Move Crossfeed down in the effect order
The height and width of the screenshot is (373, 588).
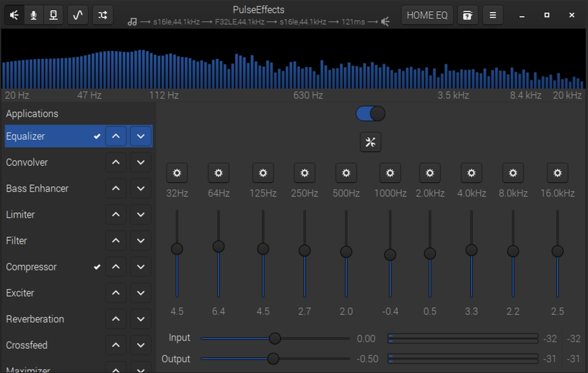(x=141, y=345)
